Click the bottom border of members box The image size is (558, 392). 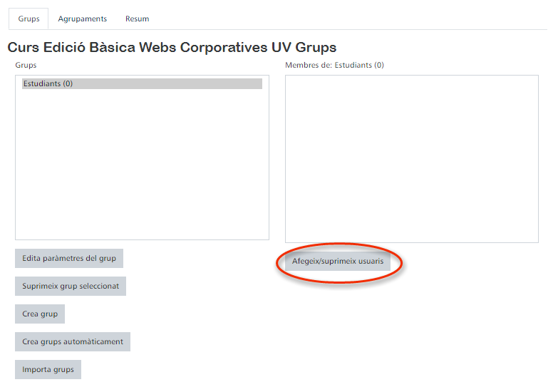(411, 242)
